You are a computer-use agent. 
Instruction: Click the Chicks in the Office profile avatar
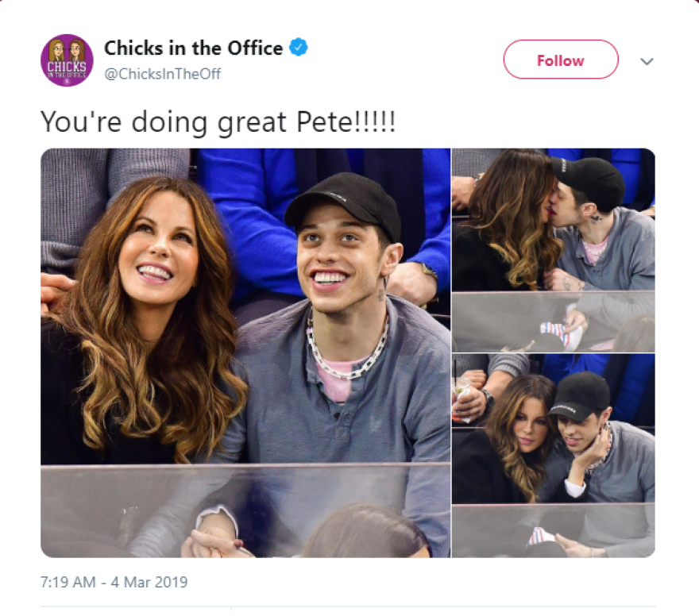pyautogui.click(x=67, y=60)
